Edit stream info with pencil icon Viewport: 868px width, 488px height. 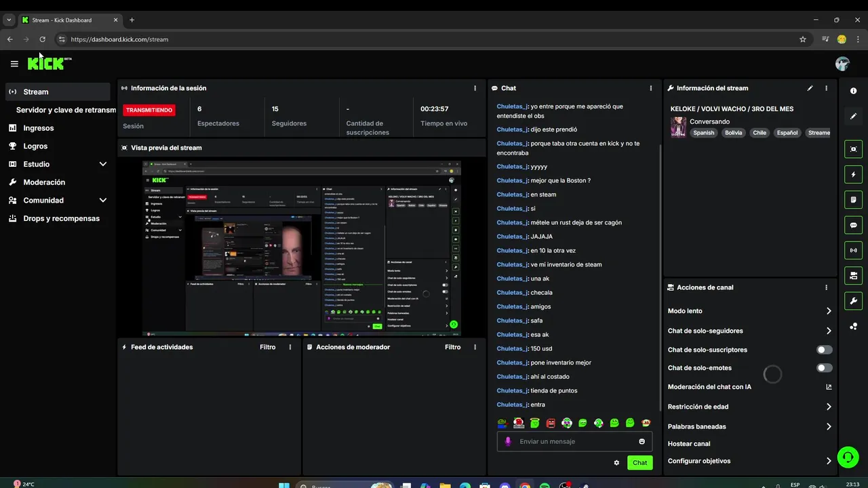810,88
